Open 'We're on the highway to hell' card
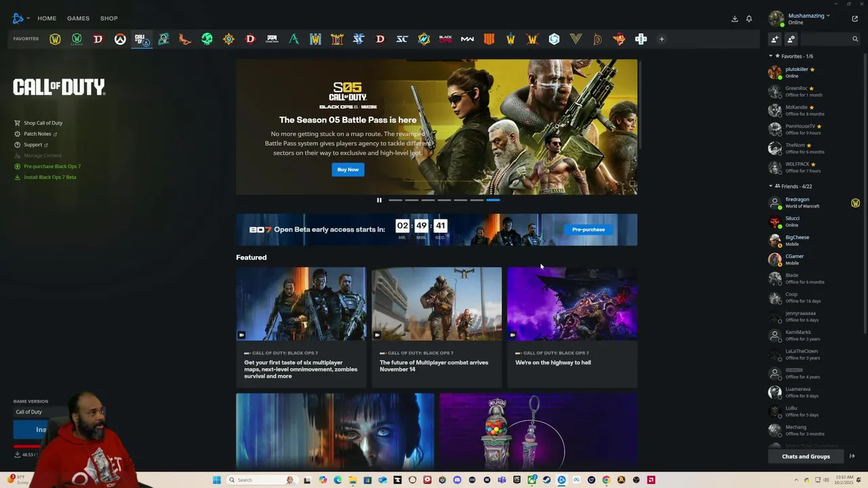The image size is (868, 488). pyautogui.click(x=572, y=327)
